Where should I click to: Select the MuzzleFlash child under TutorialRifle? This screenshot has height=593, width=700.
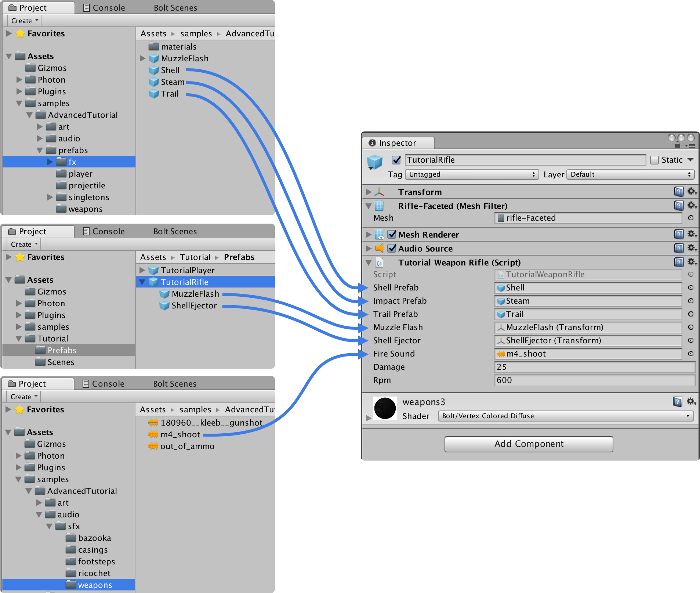[x=189, y=294]
